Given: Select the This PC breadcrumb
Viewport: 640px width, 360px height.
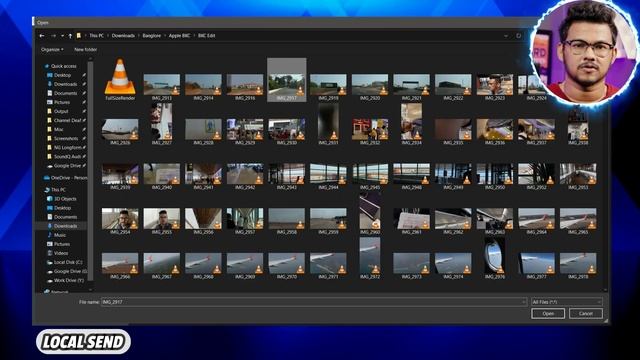Looking at the screenshot, I should tap(97, 36).
